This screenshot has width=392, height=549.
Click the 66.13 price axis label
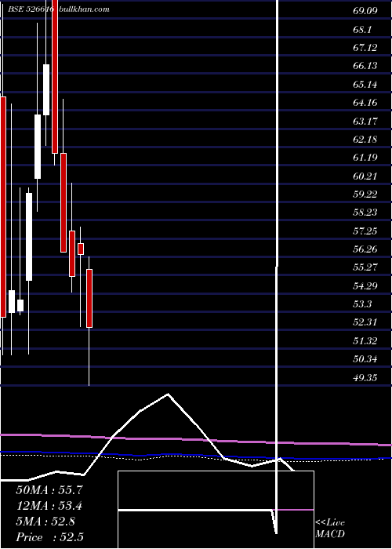coord(365,66)
